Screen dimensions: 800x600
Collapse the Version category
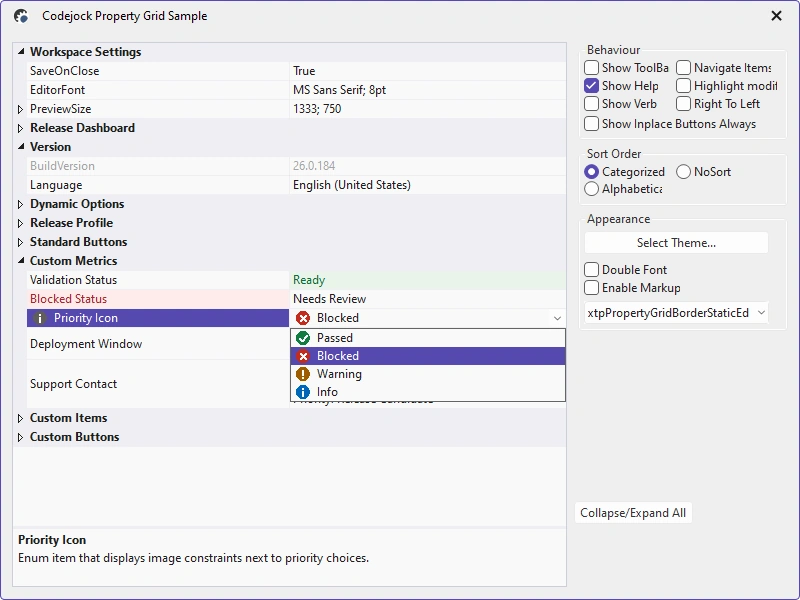tap(20, 146)
